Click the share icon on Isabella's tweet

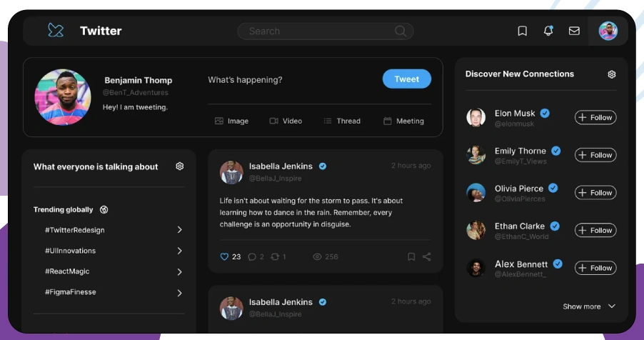[x=427, y=256]
